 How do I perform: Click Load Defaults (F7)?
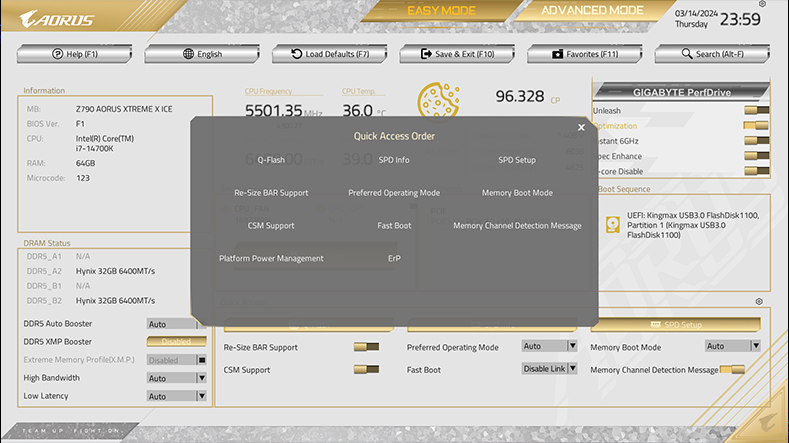click(x=330, y=54)
